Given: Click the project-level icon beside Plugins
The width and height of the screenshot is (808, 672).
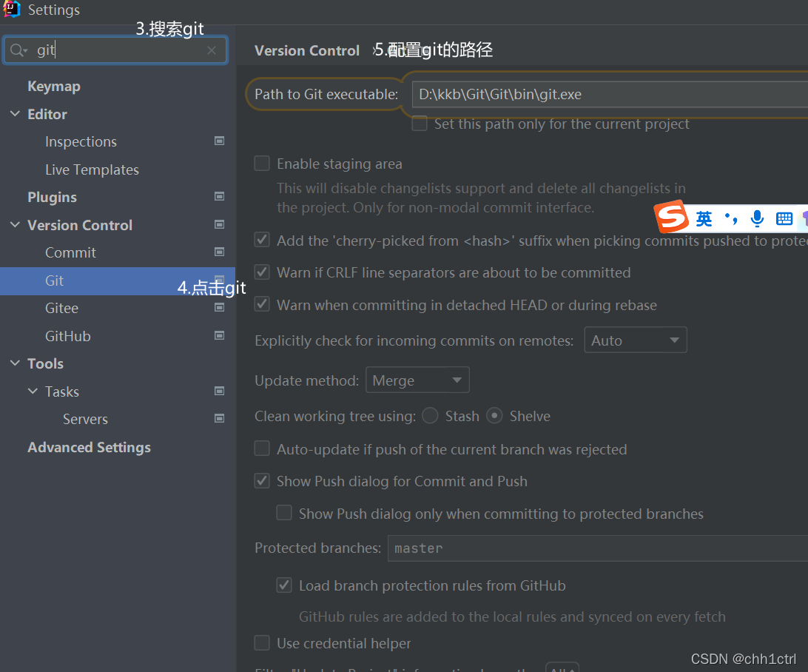Looking at the screenshot, I should [x=219, y=196].
